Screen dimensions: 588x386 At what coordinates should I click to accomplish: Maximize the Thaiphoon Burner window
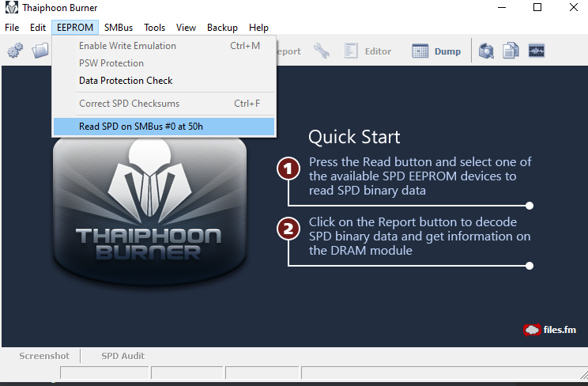[x=537, y=7]
